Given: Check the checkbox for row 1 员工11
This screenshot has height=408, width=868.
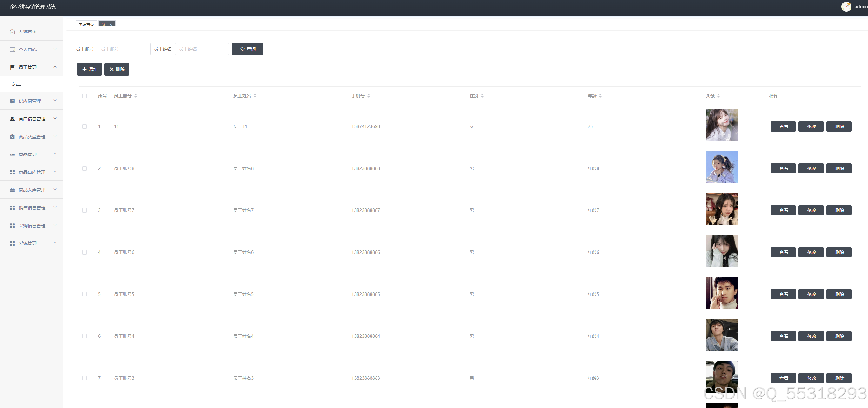Looking at the screenshot, I should (x=84, y=126).
